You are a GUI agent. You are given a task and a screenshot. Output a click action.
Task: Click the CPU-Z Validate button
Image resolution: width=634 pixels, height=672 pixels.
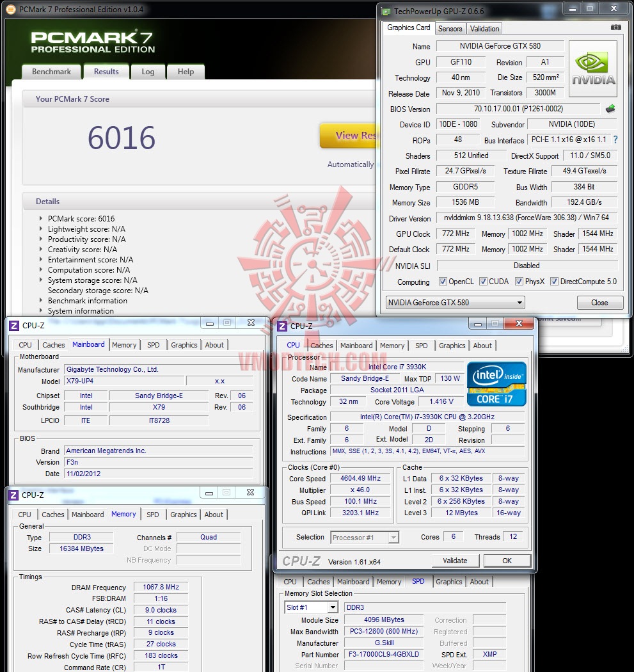coord(455,561)
